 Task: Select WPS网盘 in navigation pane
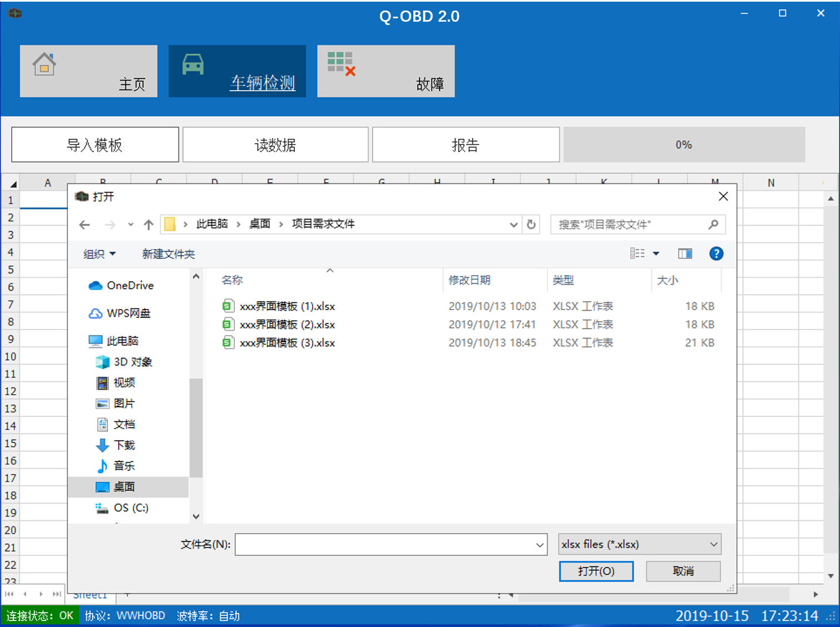click(x=120, y=313)
